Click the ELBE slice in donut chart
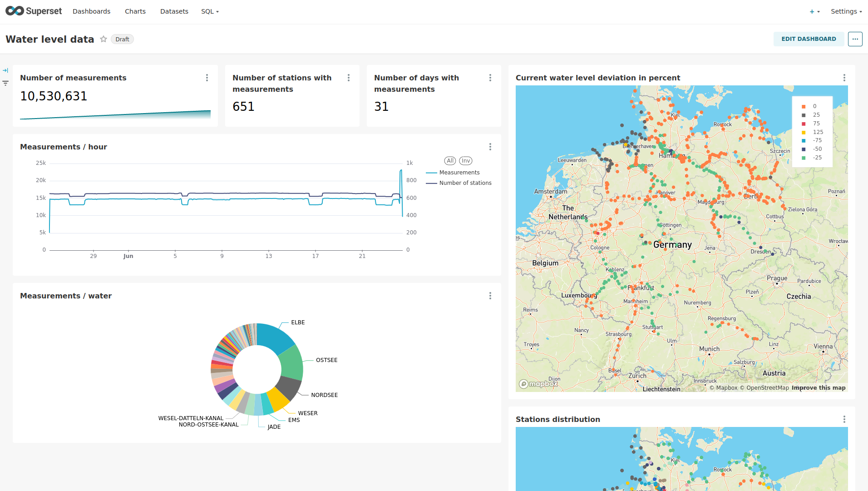Viewport: 868px width, 491px height. 275,337
